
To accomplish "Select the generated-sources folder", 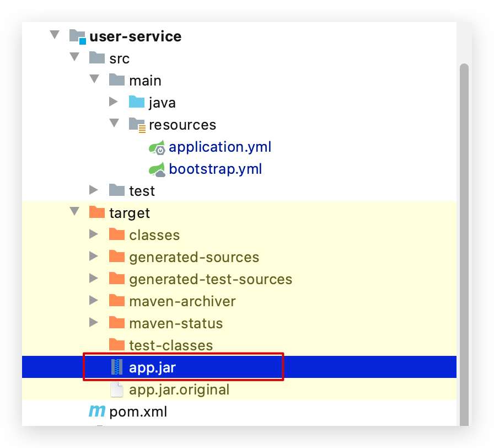I will pyautogui.click(x=194, y=257).
